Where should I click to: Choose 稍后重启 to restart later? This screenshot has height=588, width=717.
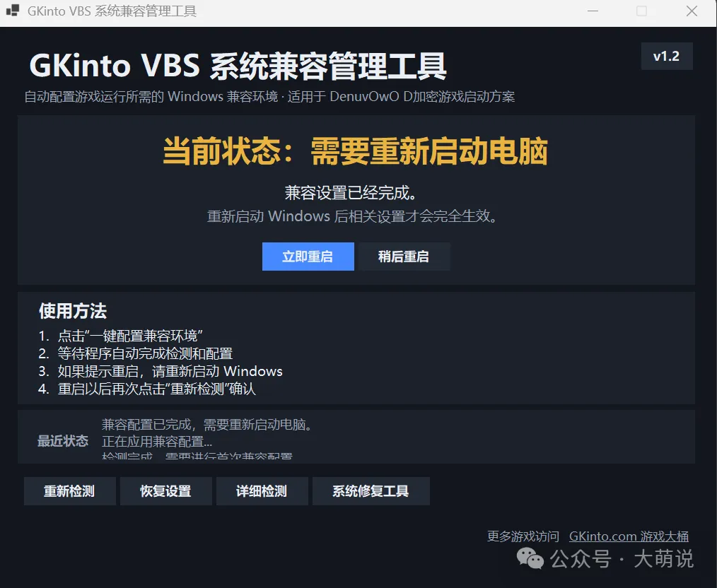tap(404, 257)
